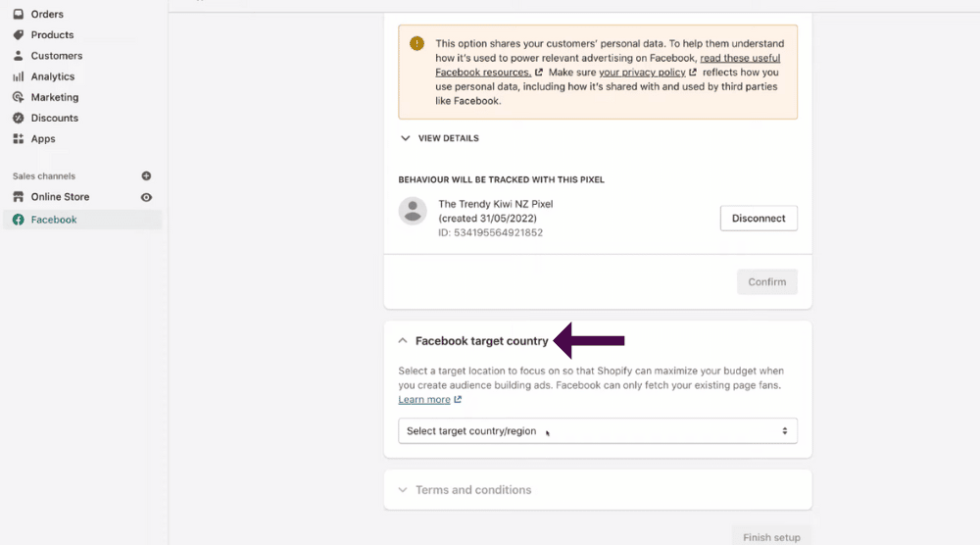Image resolution: width=980 pixels, height=545 pixels.
Task: Click the Customers person icon
Action: (18, 56)
